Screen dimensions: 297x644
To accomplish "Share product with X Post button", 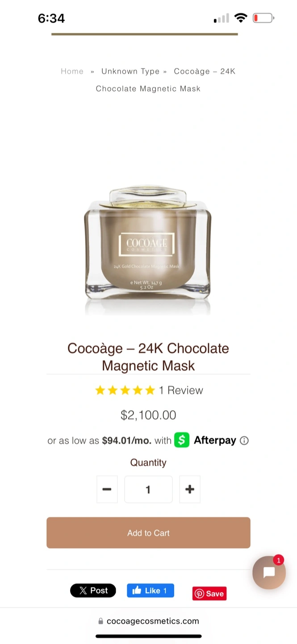I will (93, 590).
